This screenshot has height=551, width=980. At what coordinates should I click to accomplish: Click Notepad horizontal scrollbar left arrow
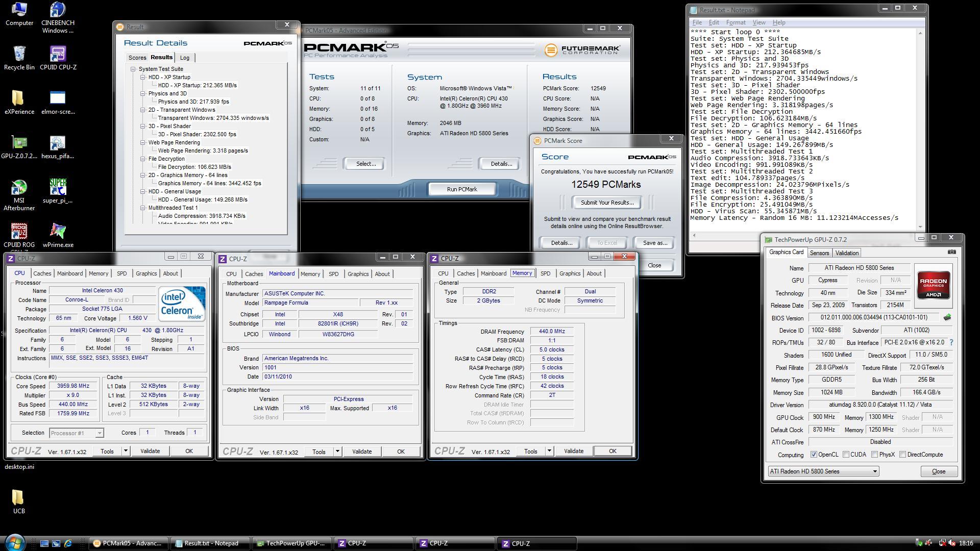(694, 235)
